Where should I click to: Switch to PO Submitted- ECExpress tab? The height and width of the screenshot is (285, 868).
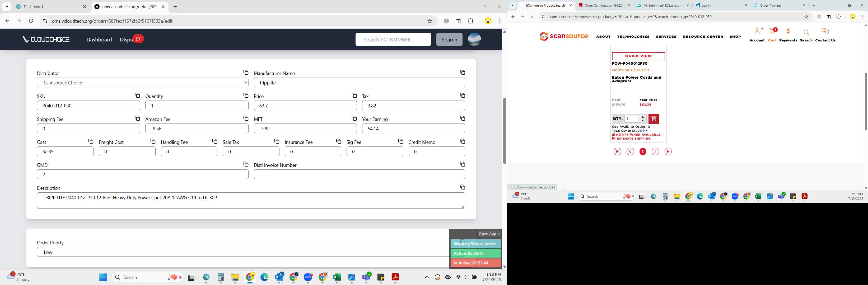[x=663, y=5]
